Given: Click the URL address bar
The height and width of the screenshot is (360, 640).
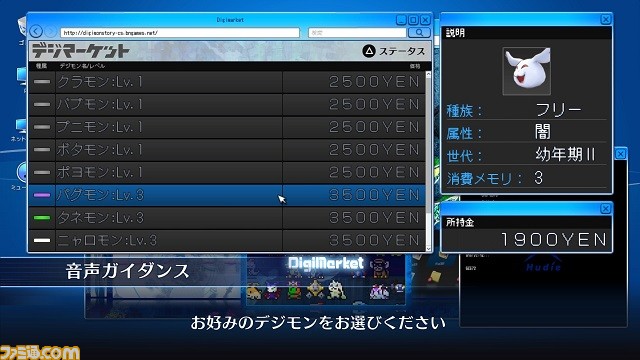Looking at the screenshot, I should (180, 33).
